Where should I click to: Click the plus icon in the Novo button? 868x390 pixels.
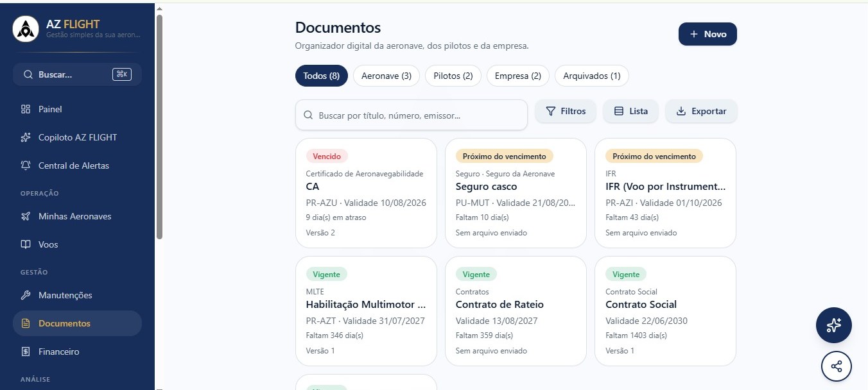[694, 34]
